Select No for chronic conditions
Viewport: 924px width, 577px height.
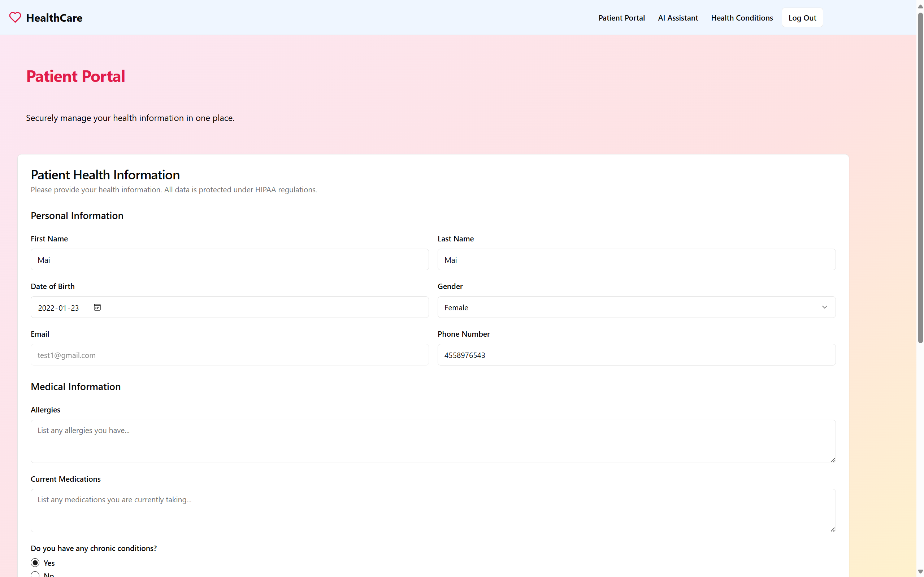tap(35, 574)
